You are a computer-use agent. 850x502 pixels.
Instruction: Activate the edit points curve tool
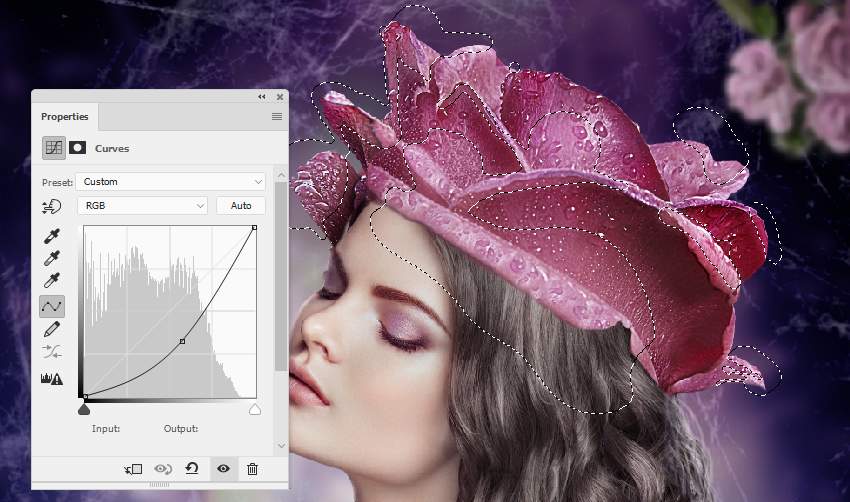(x=52, y=306)
